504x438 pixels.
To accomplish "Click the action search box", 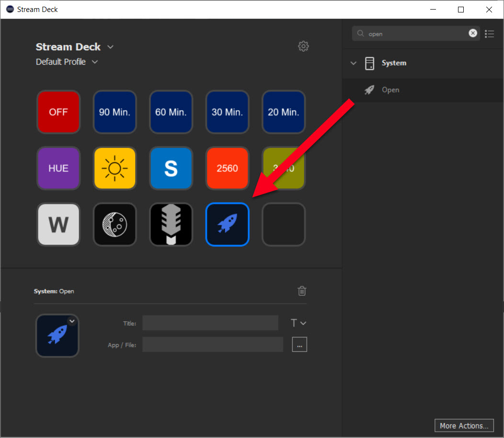I will coord(416,34).
